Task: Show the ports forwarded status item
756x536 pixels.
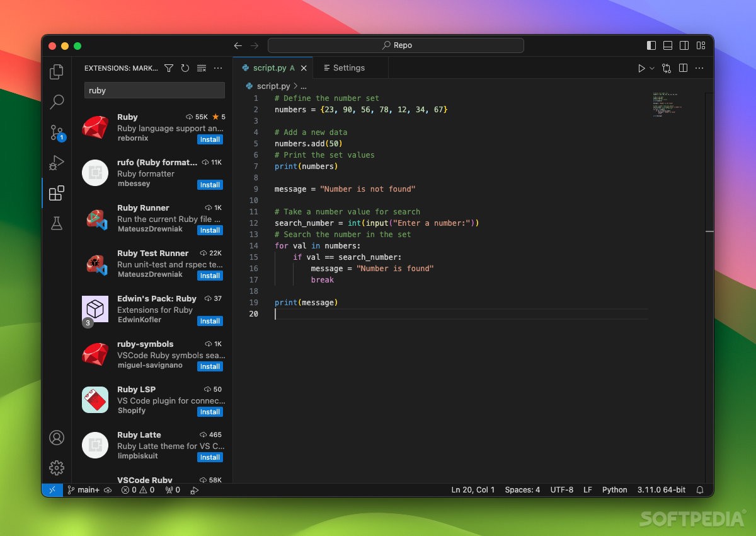Action: point(173,490)
